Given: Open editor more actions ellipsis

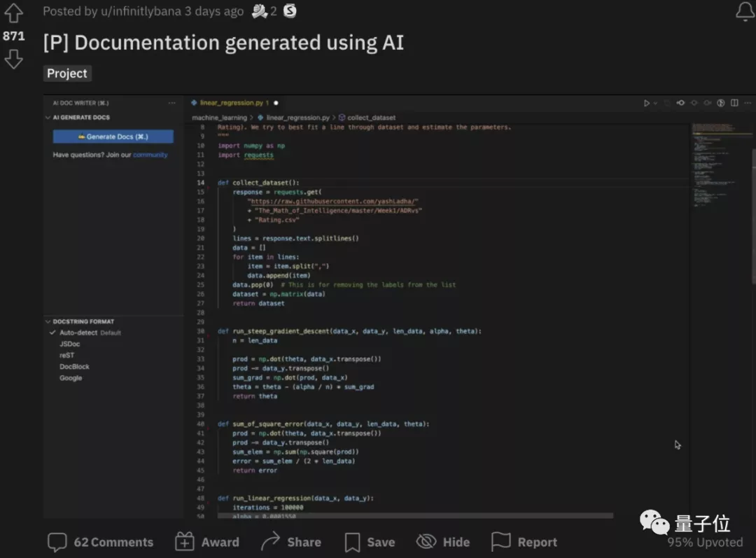Looking at the screenshot, I should pos(748,103).
